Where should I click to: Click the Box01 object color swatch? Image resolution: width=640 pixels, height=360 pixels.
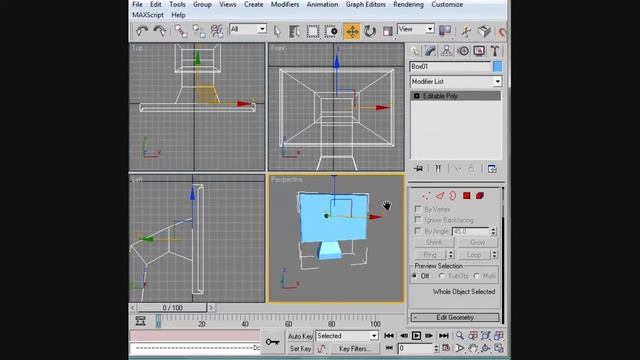pyautogui.click(x=497, y=67)
